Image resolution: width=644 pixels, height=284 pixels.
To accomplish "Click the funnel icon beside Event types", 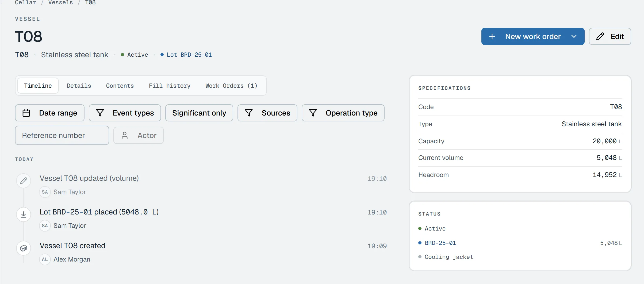I will (x=100, y=113).
